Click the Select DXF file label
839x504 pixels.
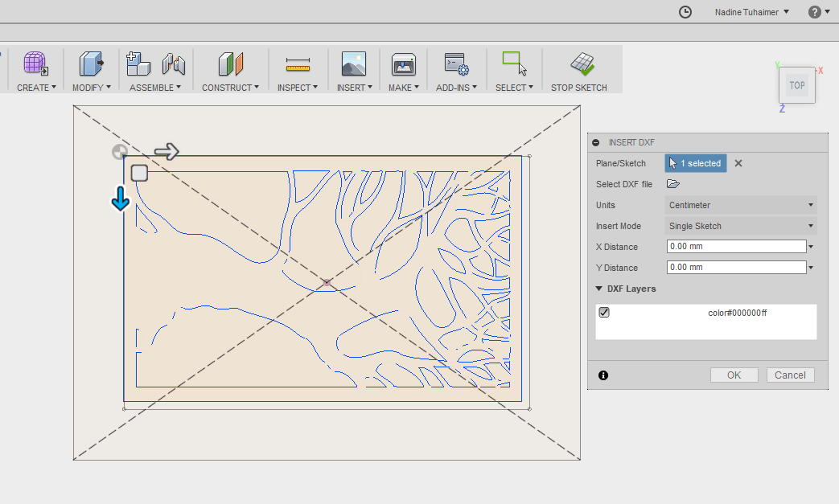pos(624,184)
